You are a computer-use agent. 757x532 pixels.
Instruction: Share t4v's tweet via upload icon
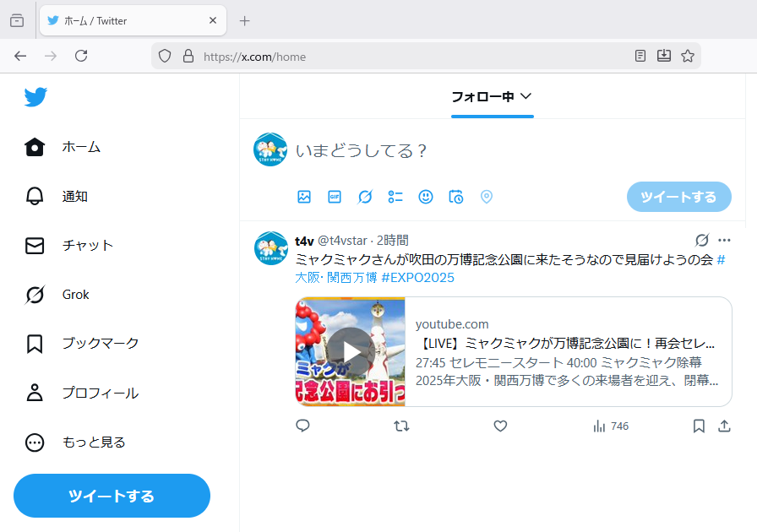click(724, 426)
